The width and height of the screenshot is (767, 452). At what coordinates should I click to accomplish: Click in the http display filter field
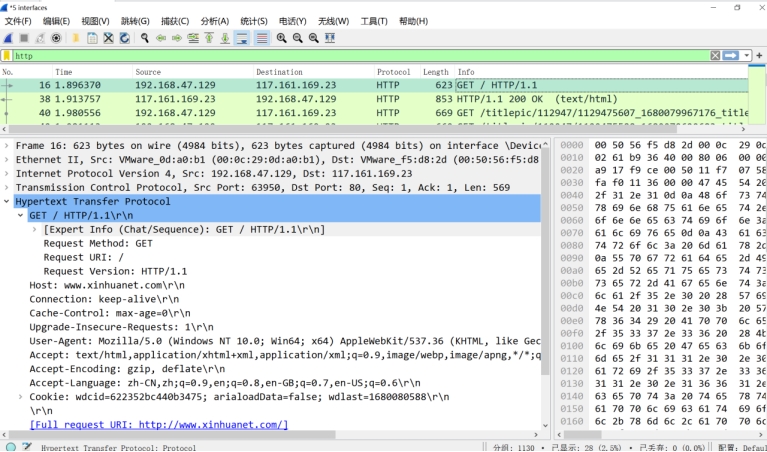tap(350, 56)
